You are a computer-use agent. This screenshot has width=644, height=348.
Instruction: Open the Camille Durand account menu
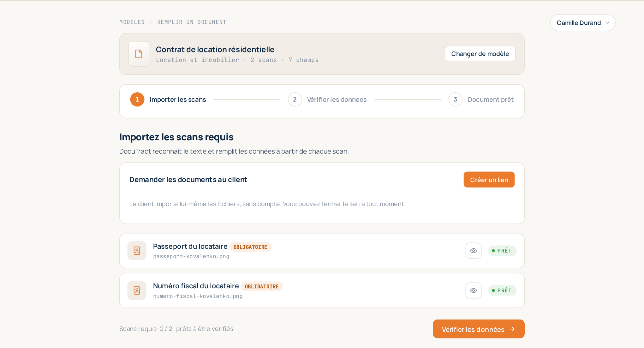tap(582, 23)
